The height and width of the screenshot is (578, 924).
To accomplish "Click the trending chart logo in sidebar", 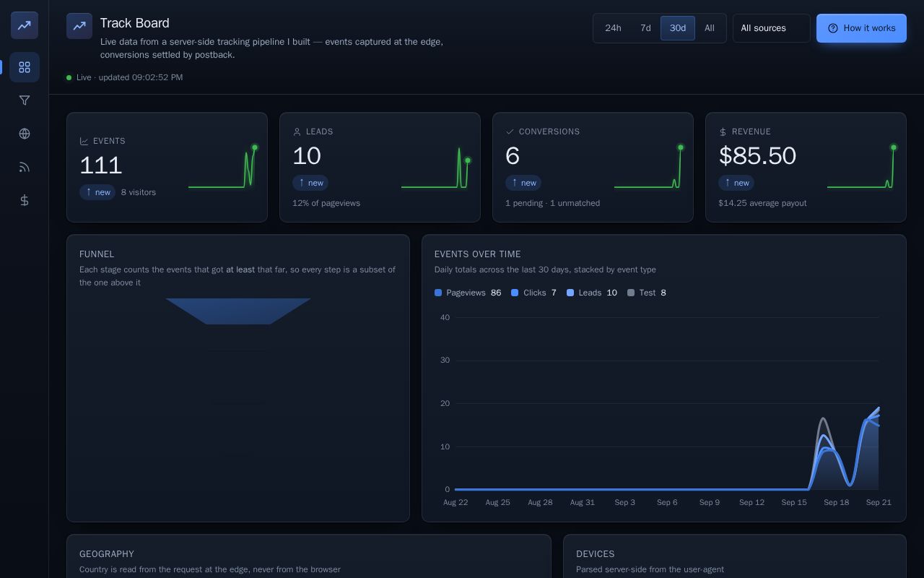I will pyautogui.click(x=25, y=25).
